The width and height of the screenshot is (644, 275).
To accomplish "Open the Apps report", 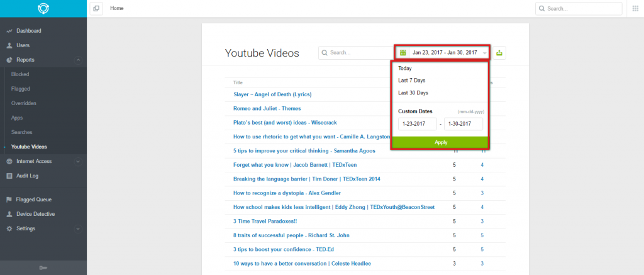I will coord(17,118).
